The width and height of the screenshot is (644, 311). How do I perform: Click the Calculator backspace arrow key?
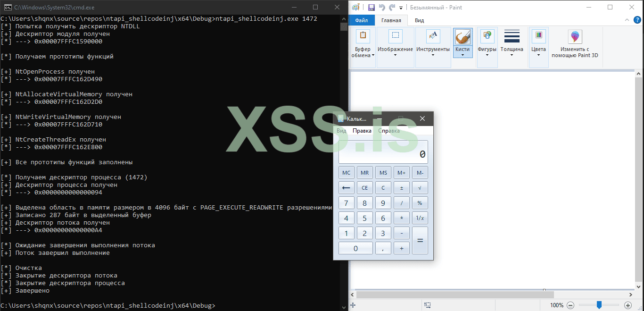pos(347,188)
